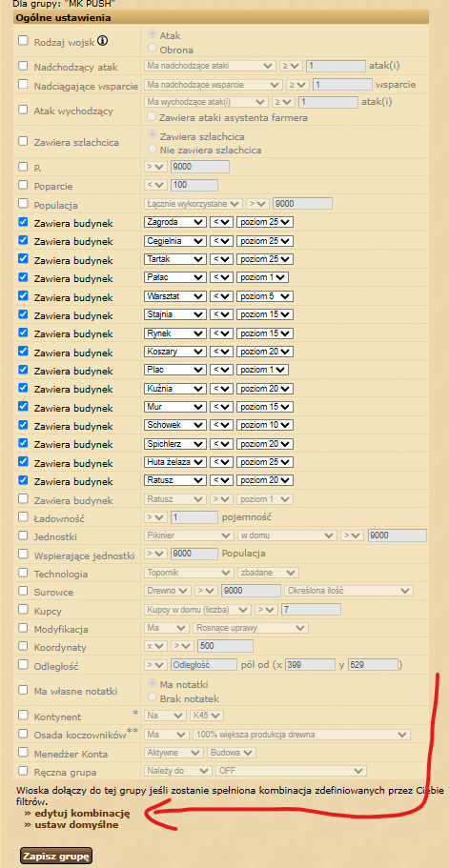Open the Huta żelaza building dropdown
This screenshot has height=868, width=449.
tap(174, 462)
